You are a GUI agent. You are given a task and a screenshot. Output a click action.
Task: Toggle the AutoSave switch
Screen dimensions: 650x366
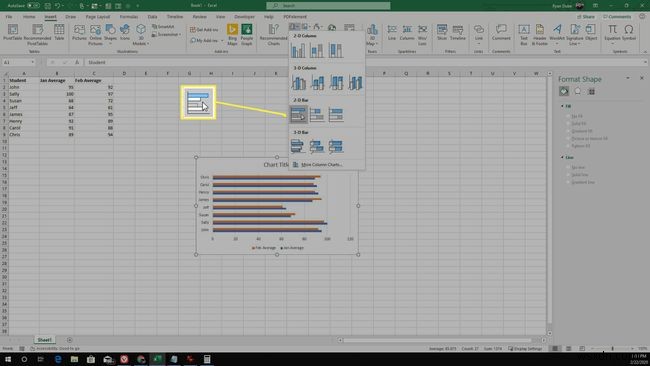[33, 5]
